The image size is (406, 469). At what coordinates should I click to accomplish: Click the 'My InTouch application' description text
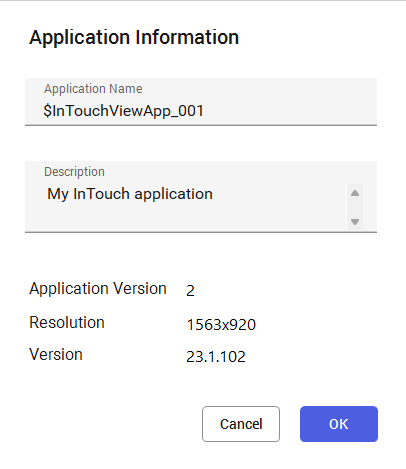click(x=130, y=194)
